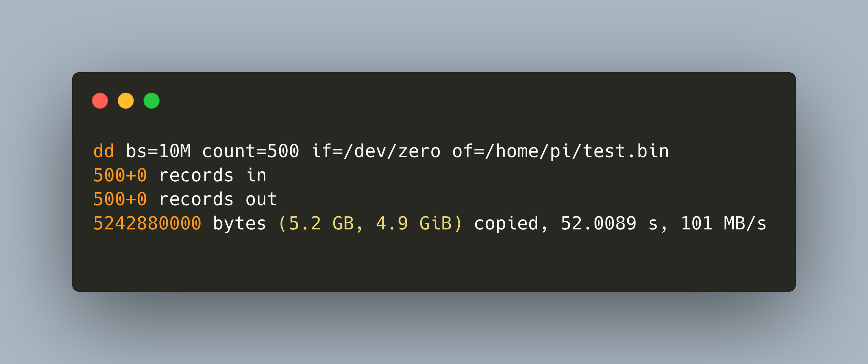Click the count=500 argument
The image size is (868, 364).
click(250, 151)
